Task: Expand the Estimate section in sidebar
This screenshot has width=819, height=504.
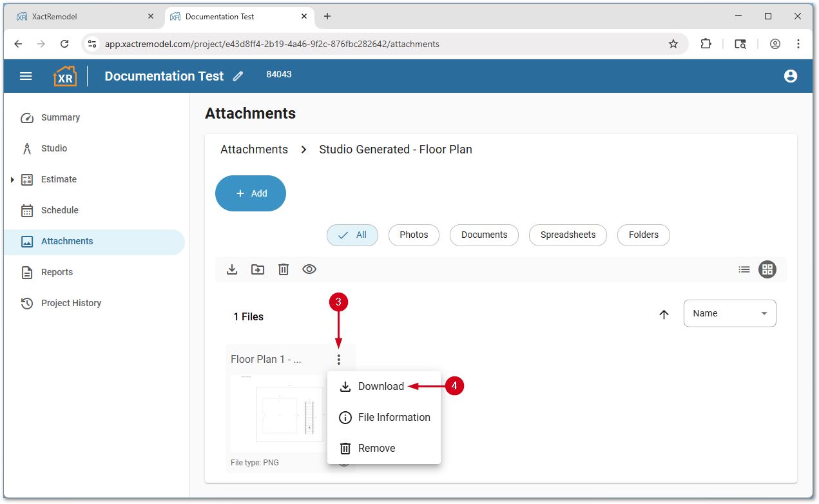Action: [x=12, y=179]
